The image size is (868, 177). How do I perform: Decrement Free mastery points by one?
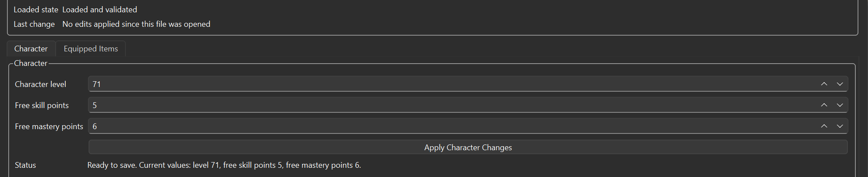[839, 126]
